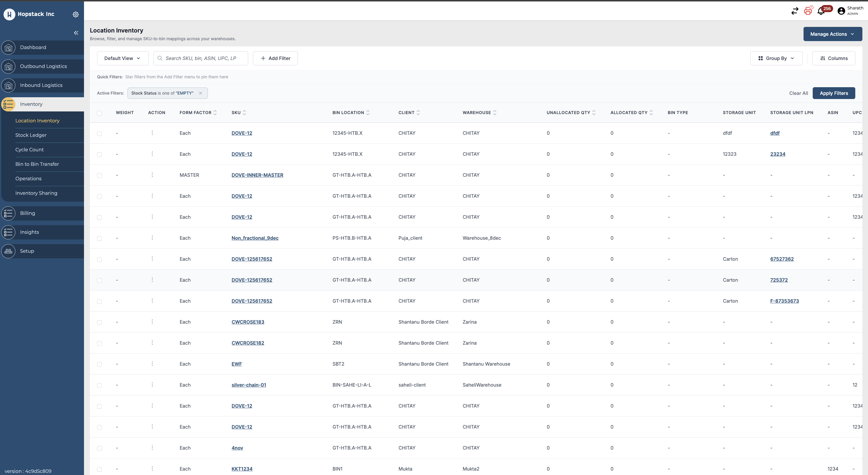Expand the Default View dropdown

coord(123,58)
